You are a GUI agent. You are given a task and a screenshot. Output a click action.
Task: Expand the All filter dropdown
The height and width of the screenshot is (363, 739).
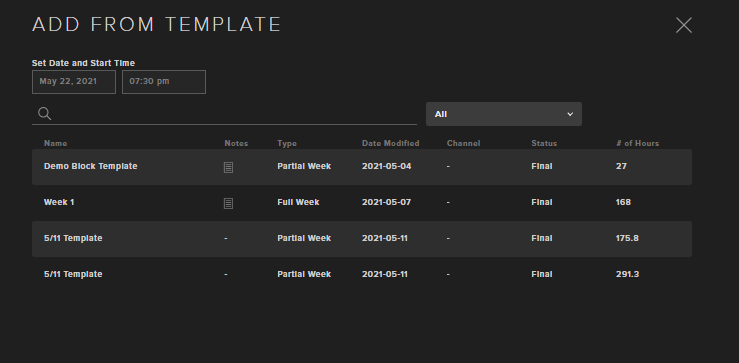(x=504, y=114)
